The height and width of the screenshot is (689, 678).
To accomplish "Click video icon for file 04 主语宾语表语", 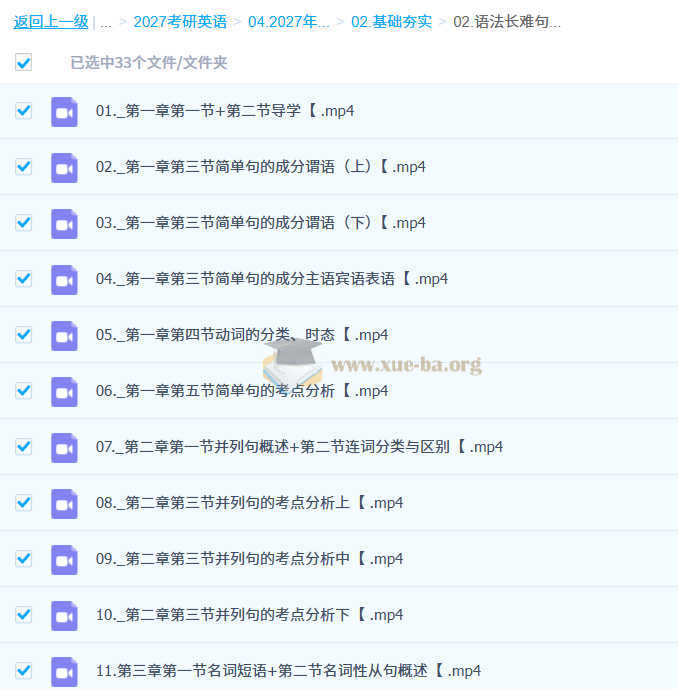I will (x=64, y=279).
